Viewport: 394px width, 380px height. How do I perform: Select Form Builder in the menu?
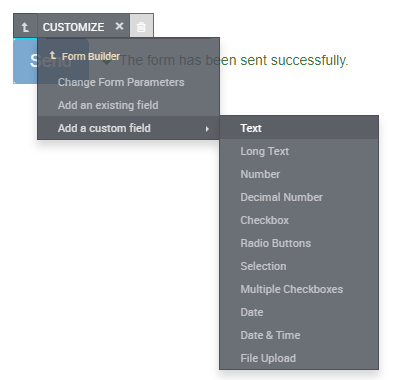(x=91, y=56)
